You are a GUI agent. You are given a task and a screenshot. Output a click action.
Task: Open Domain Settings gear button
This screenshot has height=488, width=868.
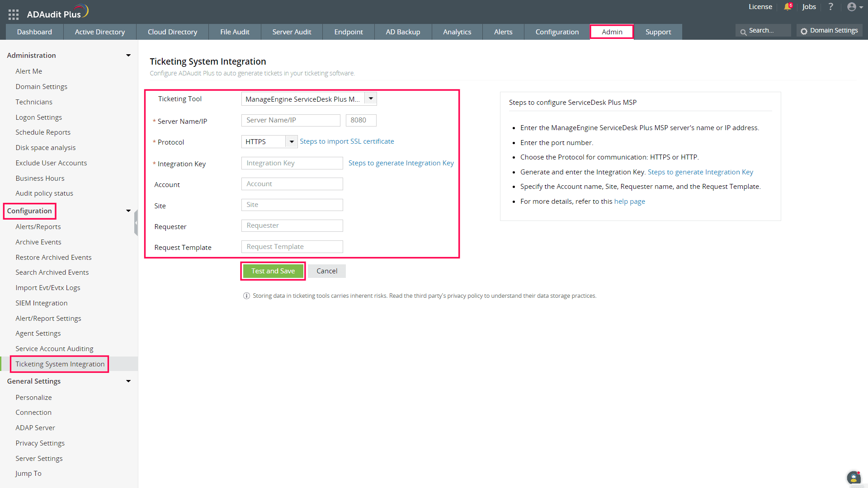pyautogui.click(x=830, y=31)
